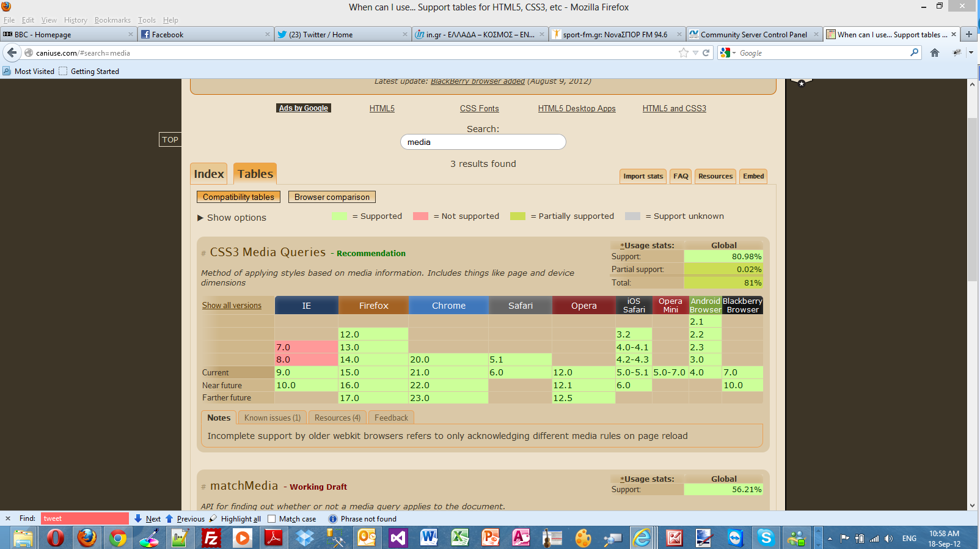Open the search engine dropdown next to Google

pos(734,53)
